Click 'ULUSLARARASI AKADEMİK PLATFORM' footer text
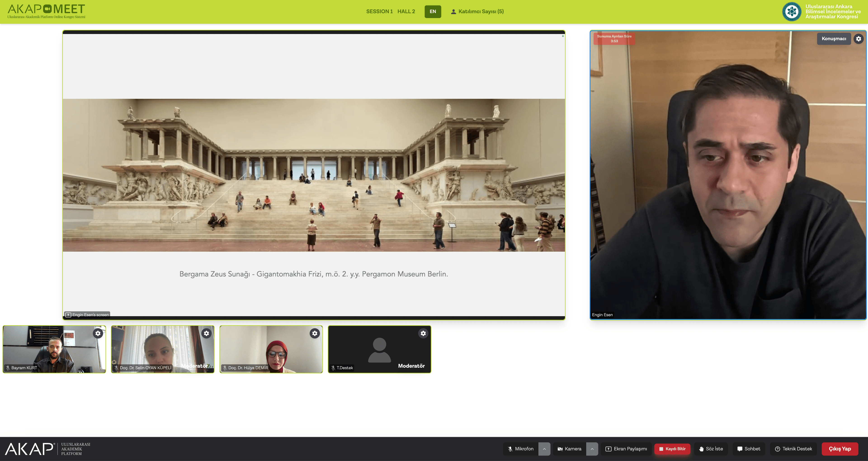 [x=76, y=449]
